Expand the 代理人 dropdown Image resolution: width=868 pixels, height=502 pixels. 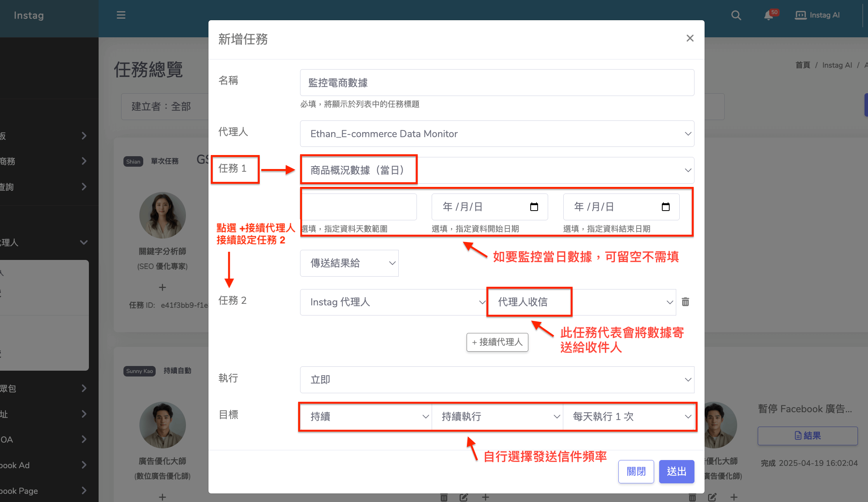[497, 134]
